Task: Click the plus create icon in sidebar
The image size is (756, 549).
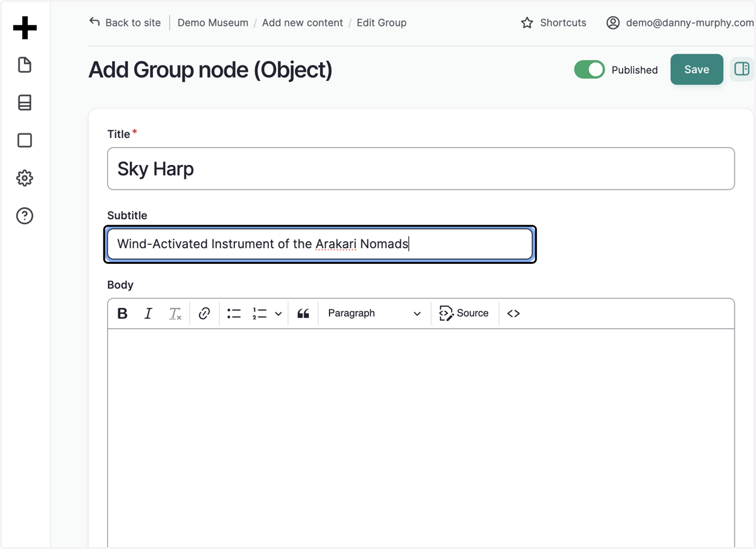Action: tap(25, 28)
